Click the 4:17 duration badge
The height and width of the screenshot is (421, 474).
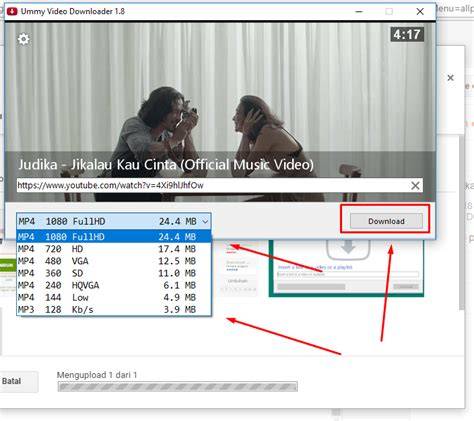coord(407,34)
